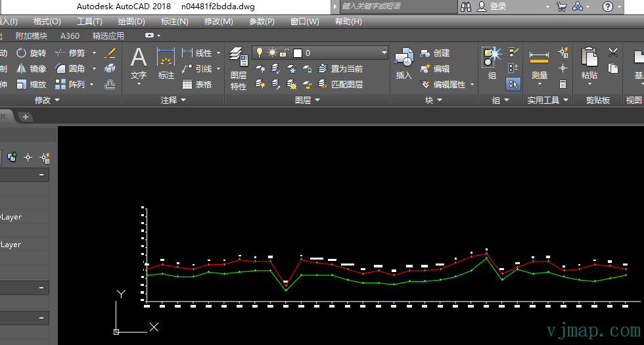Click Create block (创建)
The image size is (644, 345).
click(435, 53)
